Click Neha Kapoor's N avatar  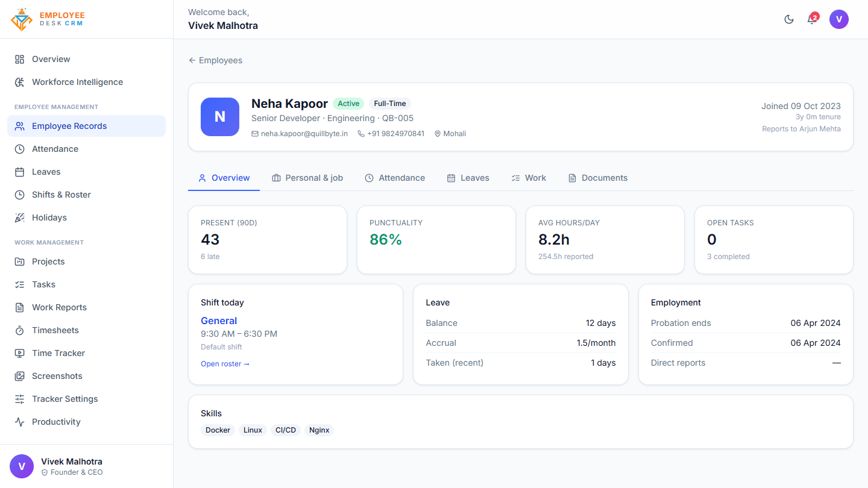pyautogui.click(x=220, y=117)
